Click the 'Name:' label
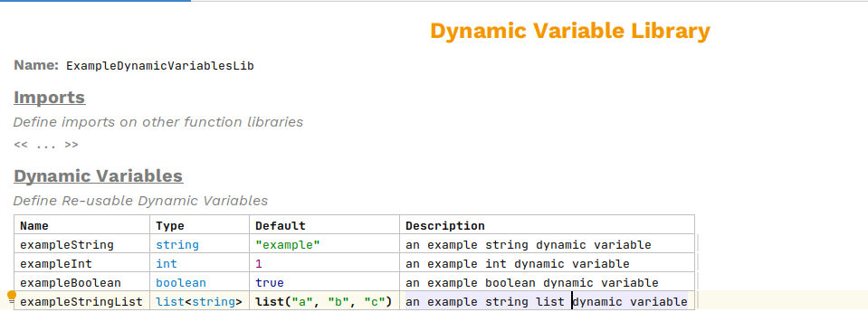The height and width of the screenshot is (331, 868). coord(36,65)
